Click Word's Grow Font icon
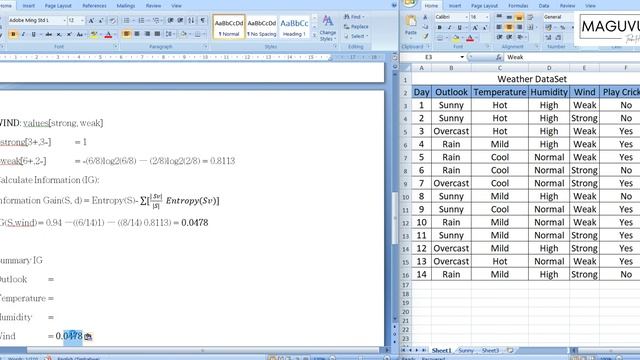 click(x=91, y=20)
